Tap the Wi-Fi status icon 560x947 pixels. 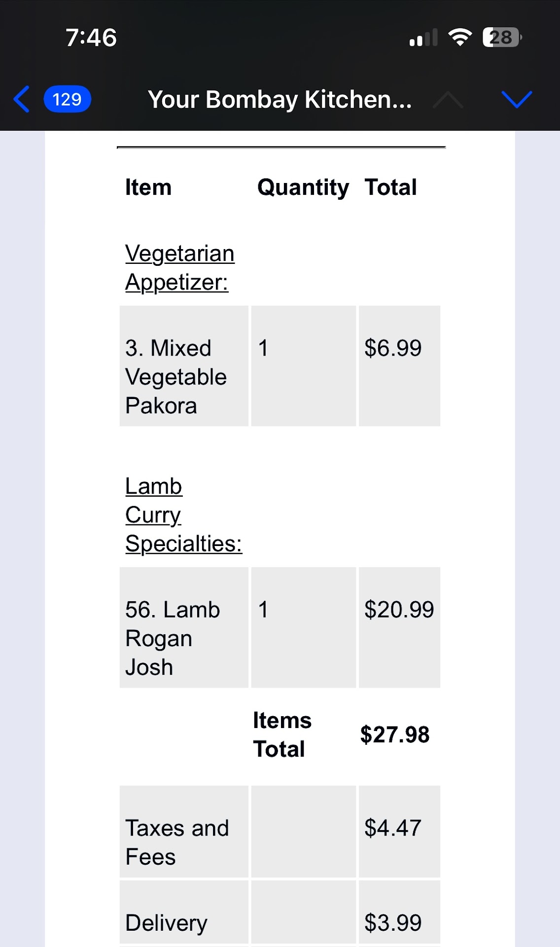click(x=459, y=37)
